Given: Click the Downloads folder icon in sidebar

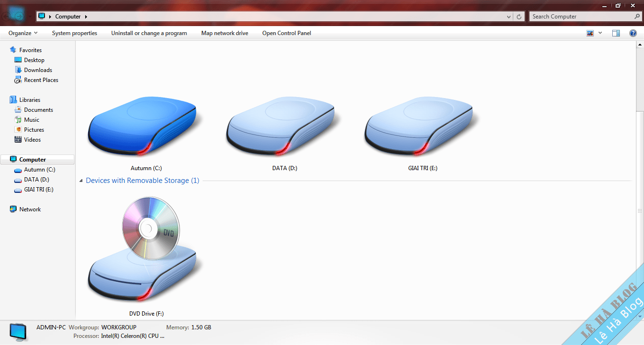Looking at the screenshot, I should coord(18,70).
